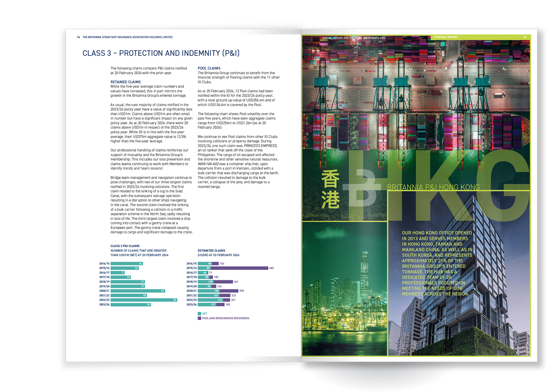Image resolution: width=549 pixels, height=392 pixels.
Task: Click the green Hong Kong night skyline photo
Action: click(345, 289)
